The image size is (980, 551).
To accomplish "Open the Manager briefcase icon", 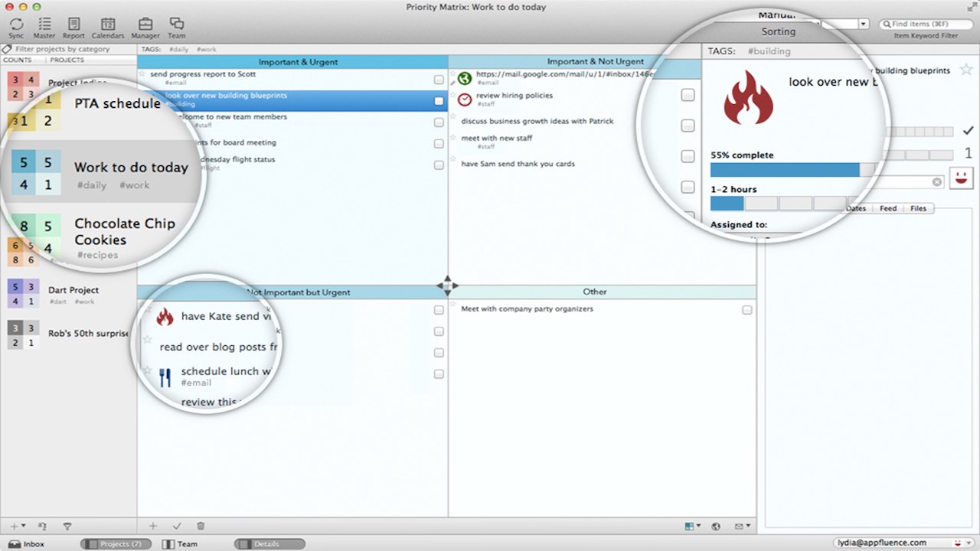I will point(145,24).
